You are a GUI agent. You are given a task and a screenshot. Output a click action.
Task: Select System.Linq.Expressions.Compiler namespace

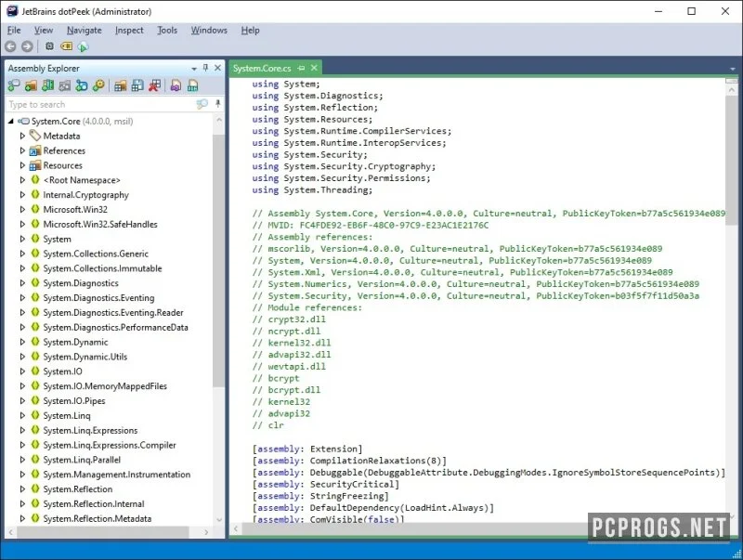coord(110,446)
